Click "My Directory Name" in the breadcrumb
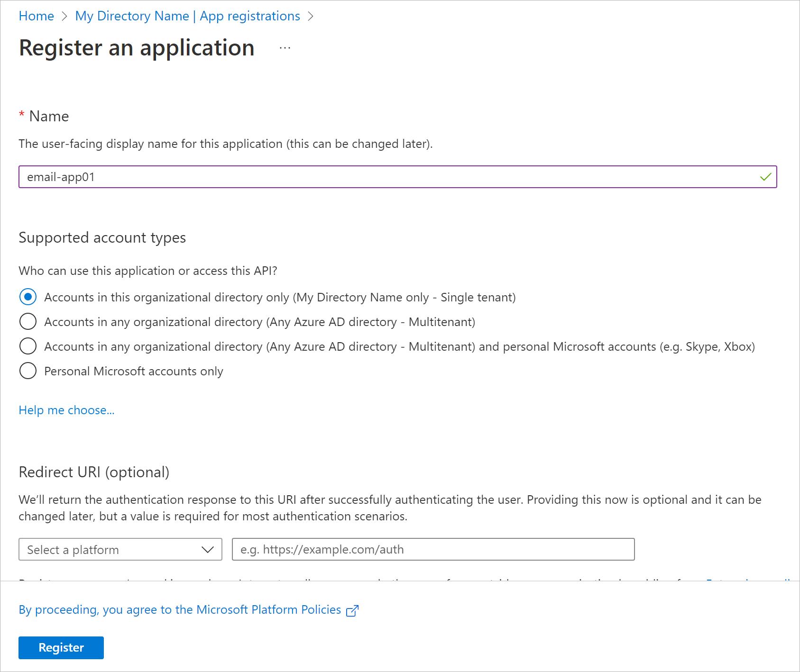The height and width of the screenshot is (672, 800). pyautogui.click(x=132, y=16)
